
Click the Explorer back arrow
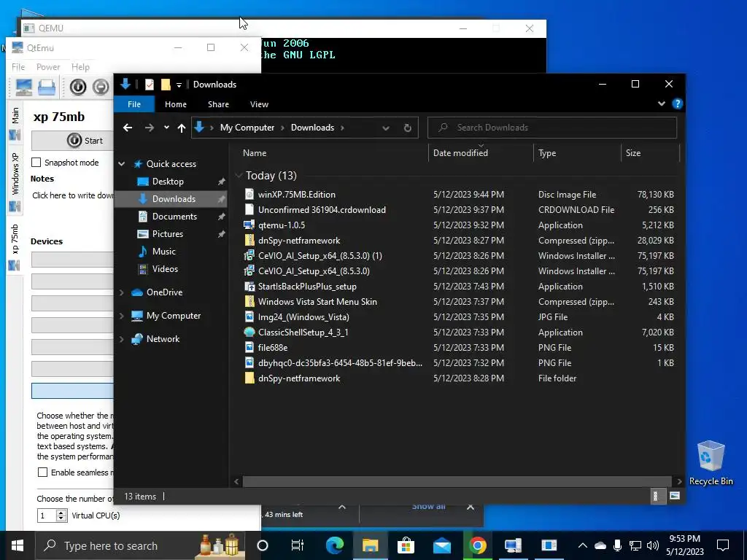(x=127, y=128)
